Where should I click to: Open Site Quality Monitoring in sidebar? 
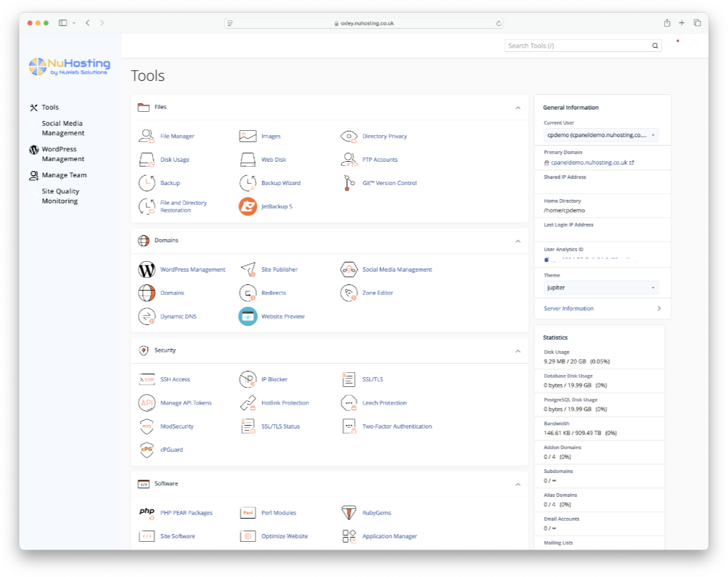point(60,196)
